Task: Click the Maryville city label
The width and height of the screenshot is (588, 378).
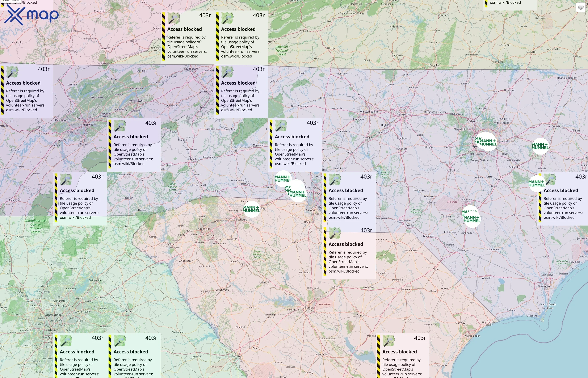Action: 84,144
